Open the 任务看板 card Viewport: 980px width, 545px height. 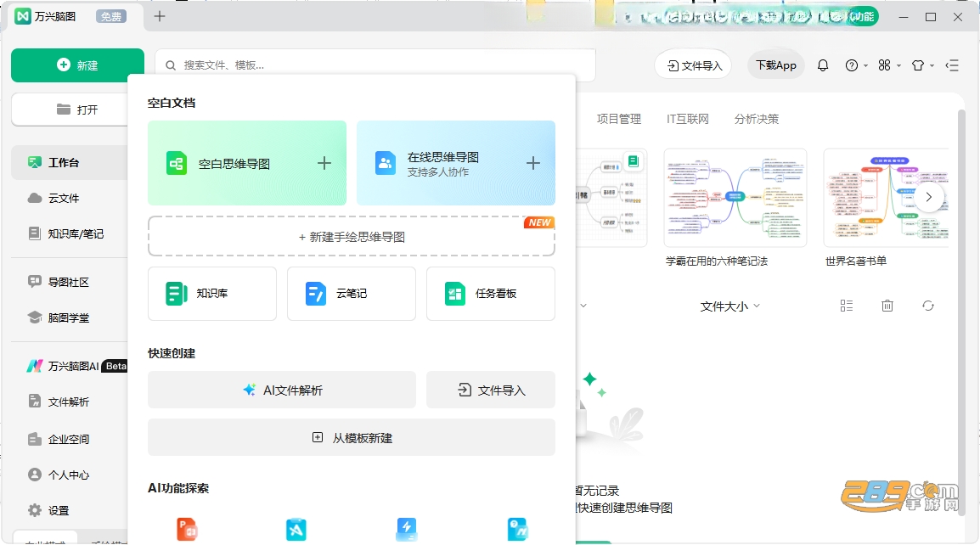coord(491,294)
